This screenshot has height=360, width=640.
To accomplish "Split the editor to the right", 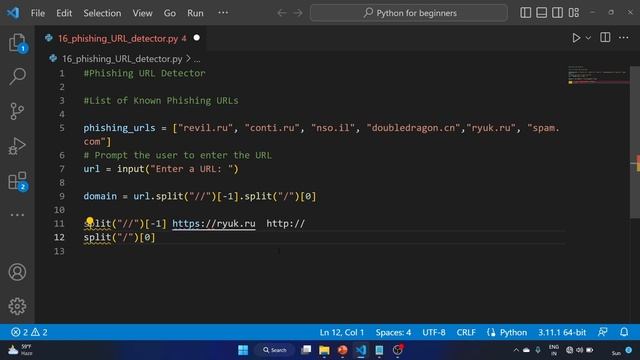I will (x=605, y=38).
